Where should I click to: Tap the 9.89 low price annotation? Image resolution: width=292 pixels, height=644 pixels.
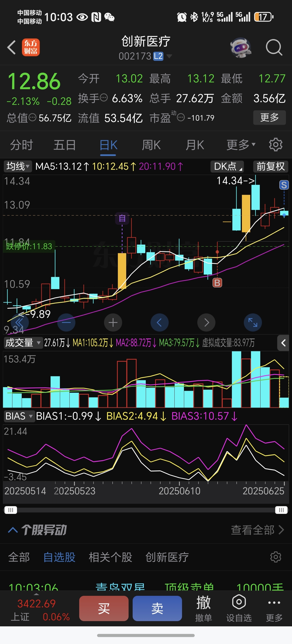35,314
